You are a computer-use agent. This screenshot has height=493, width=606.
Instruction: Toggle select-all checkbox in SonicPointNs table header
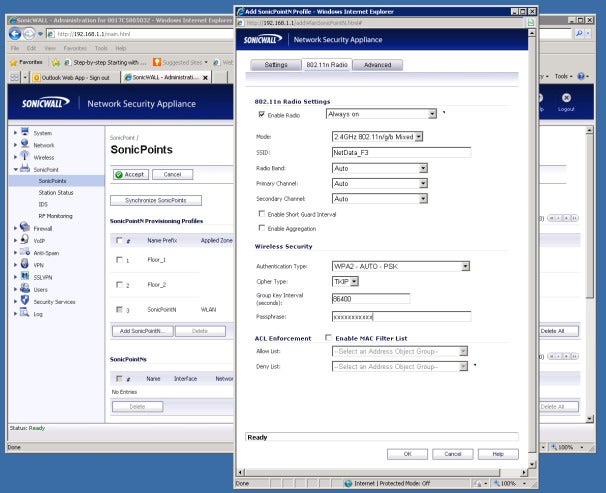pos(119,378)
